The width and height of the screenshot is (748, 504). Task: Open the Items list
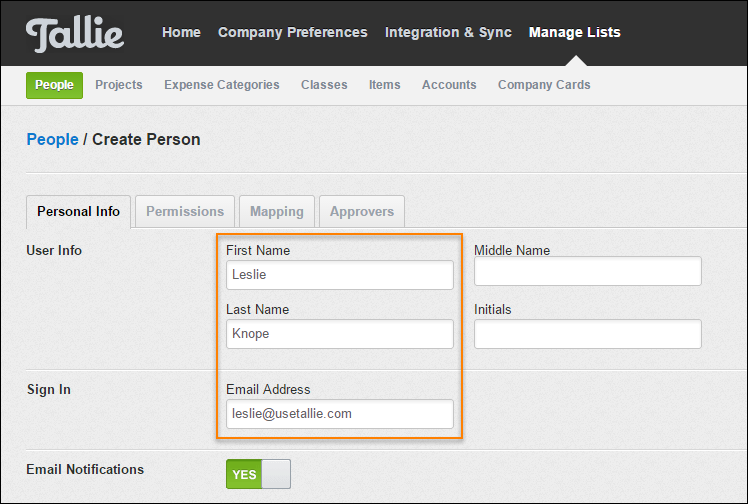coord(384,84)
